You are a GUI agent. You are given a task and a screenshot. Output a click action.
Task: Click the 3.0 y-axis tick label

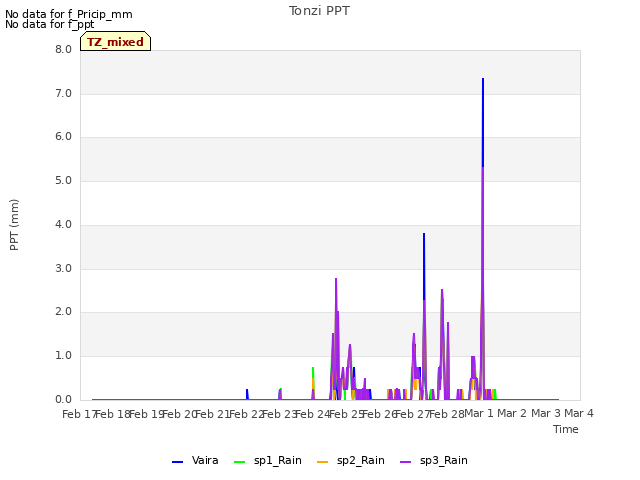tap(63, 269)
